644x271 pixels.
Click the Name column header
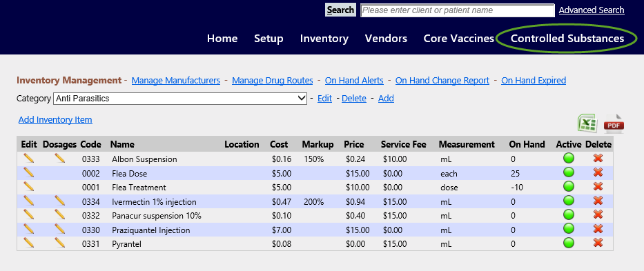tap(122, 145)
